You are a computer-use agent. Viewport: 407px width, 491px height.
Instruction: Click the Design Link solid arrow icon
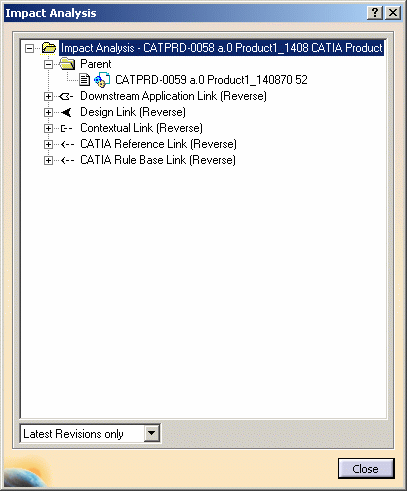66,112
